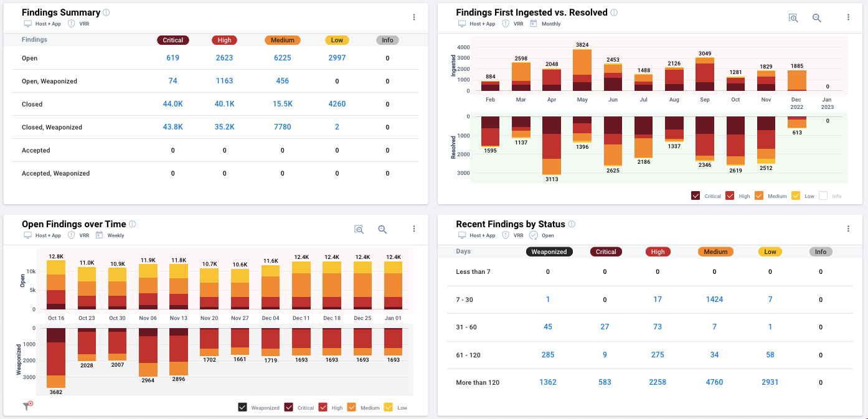This screenshot has width=868, height=419.
Task: Open the 6225 Medium open findings link
Action: click(283, 57)
